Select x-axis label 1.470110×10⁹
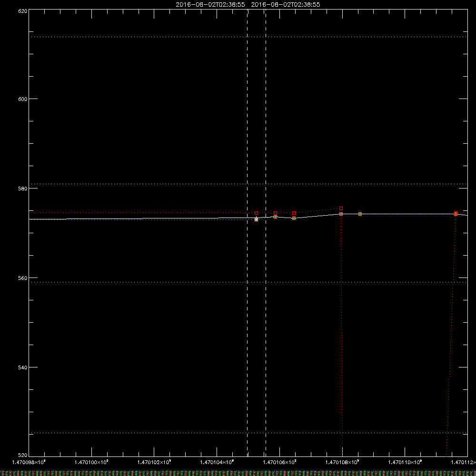The width and height of the screenshot is (476, 476). click(405, 462)
